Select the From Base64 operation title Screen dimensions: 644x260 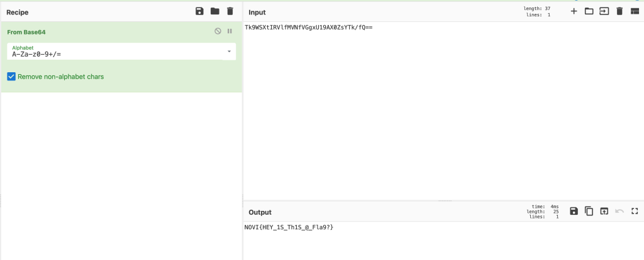pyautogui.click(x=26, y=31)
